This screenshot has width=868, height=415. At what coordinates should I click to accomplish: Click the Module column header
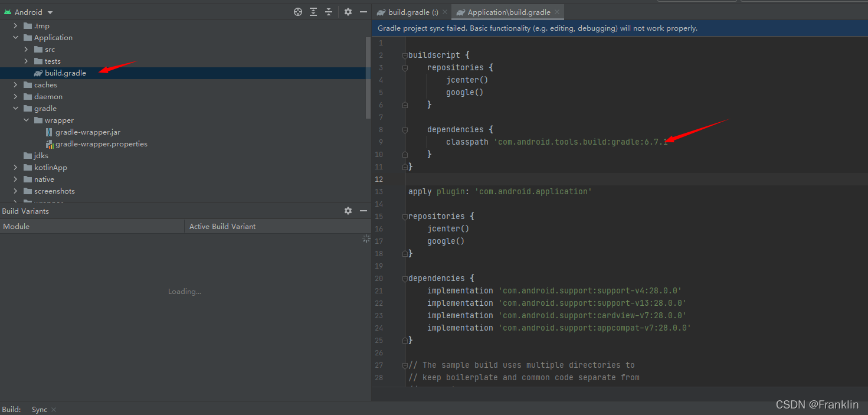pos(92,226)
